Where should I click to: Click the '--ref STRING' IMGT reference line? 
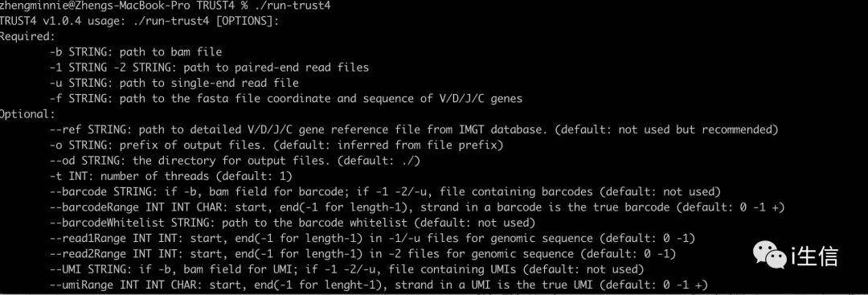pyautogui.click(x=414, y=130)
